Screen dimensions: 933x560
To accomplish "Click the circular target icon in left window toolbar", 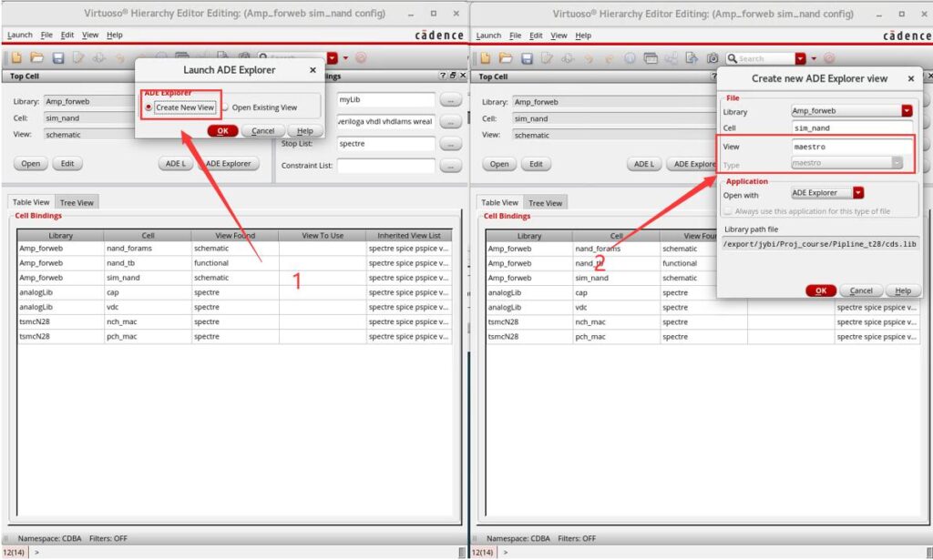I will click(x=361, y=57).
